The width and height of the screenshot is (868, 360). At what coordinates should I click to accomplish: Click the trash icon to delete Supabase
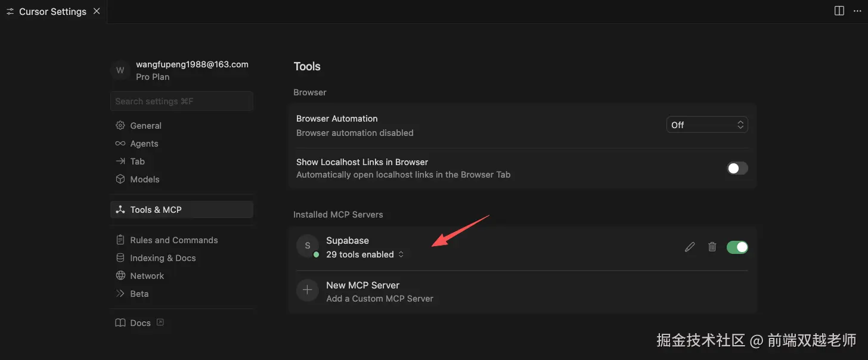(712, 247)
